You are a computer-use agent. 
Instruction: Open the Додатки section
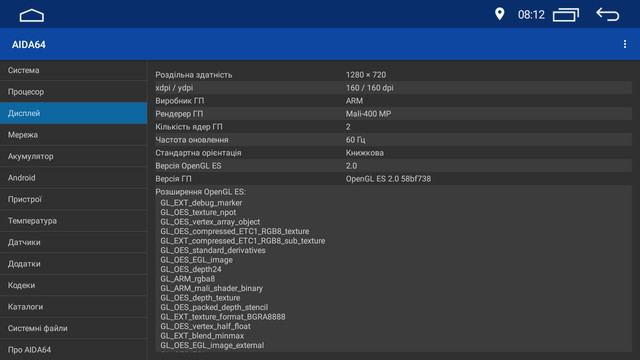tap(73, 264)
